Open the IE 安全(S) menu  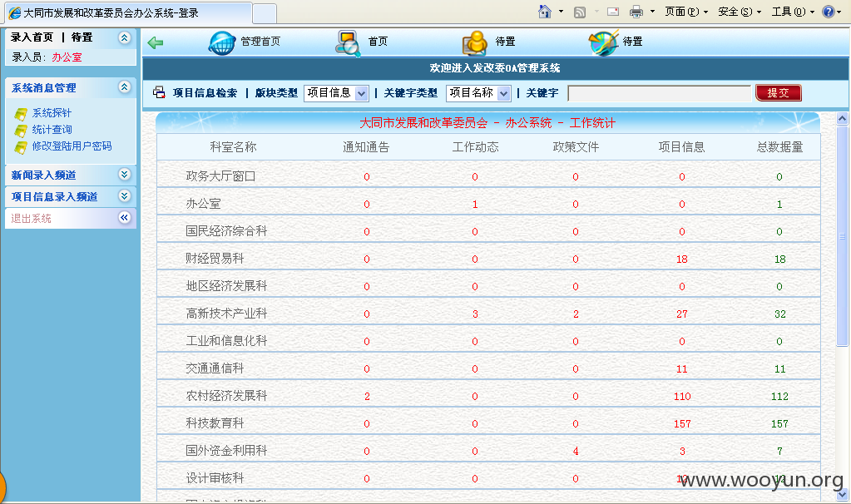740,12
